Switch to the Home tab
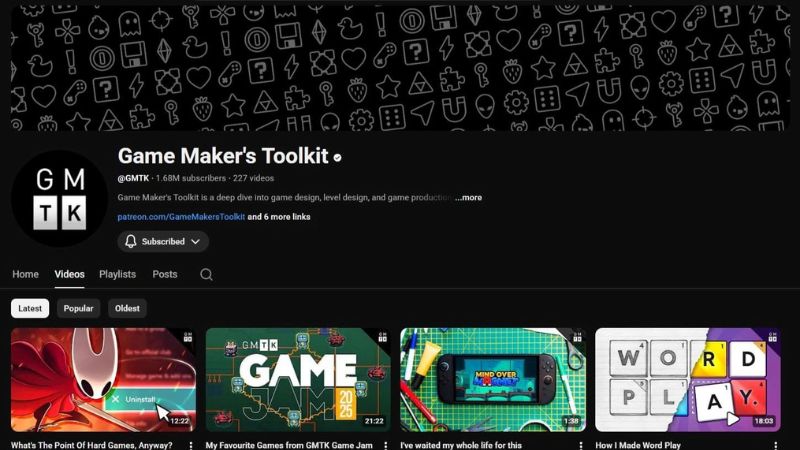The width and height of the screenshot is (800, 450). (26, 274)
